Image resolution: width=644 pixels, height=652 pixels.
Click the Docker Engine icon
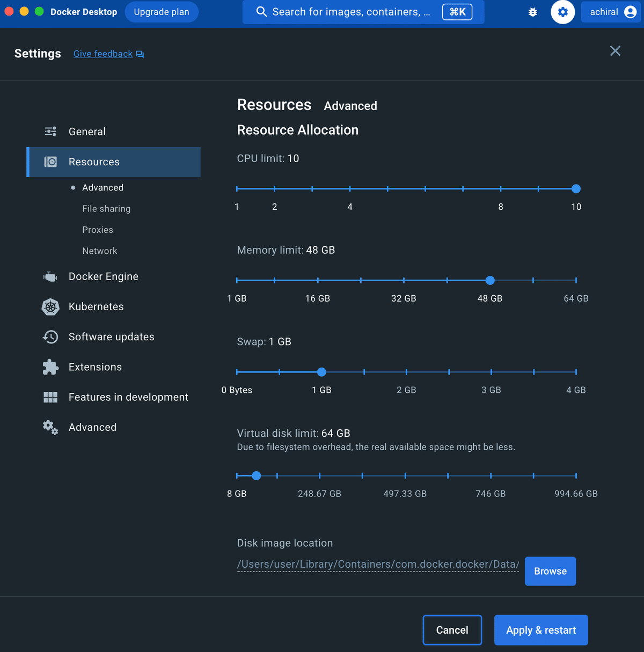(50, 276)
